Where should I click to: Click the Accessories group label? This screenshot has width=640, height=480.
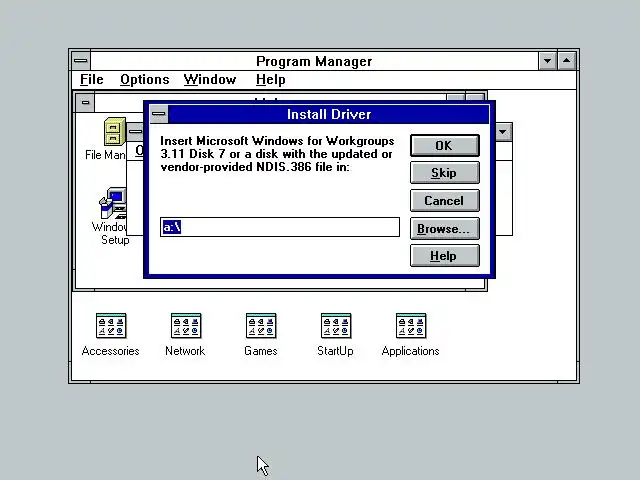[111, 351]
